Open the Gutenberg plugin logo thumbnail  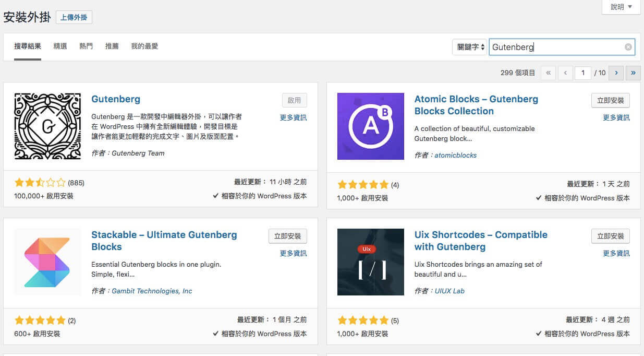(47, 126)
